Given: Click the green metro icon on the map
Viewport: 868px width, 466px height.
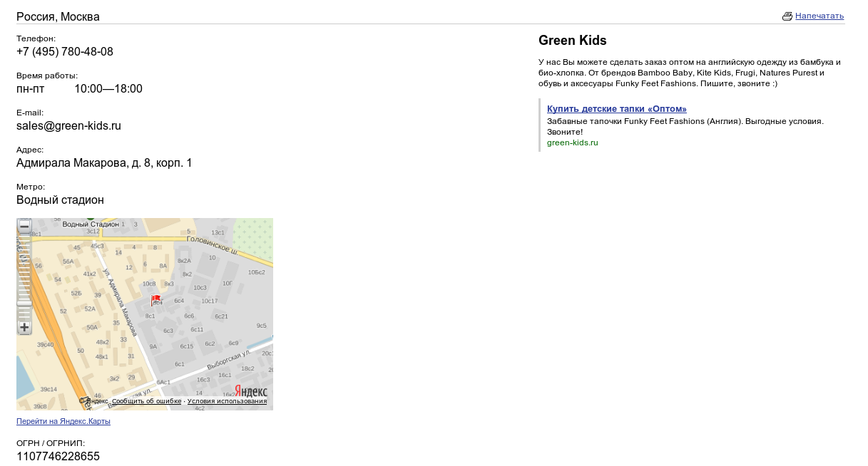Looking at the screenshot, I should click(x=90, y=218).
